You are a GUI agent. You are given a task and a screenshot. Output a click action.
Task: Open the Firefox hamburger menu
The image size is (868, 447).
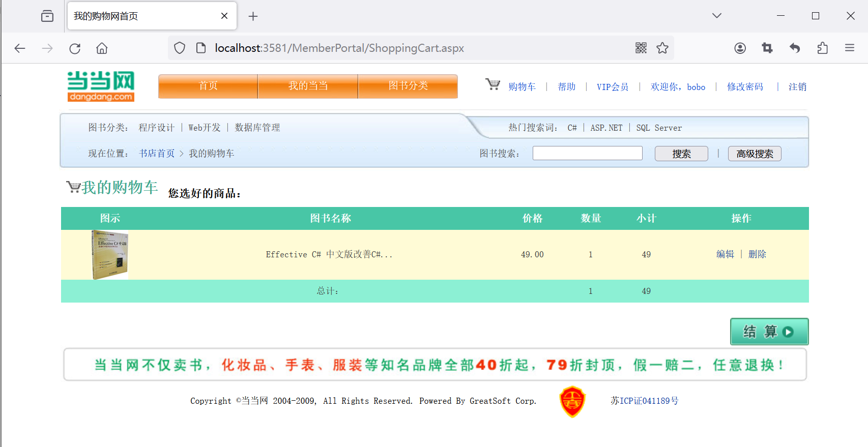[849, 48]
